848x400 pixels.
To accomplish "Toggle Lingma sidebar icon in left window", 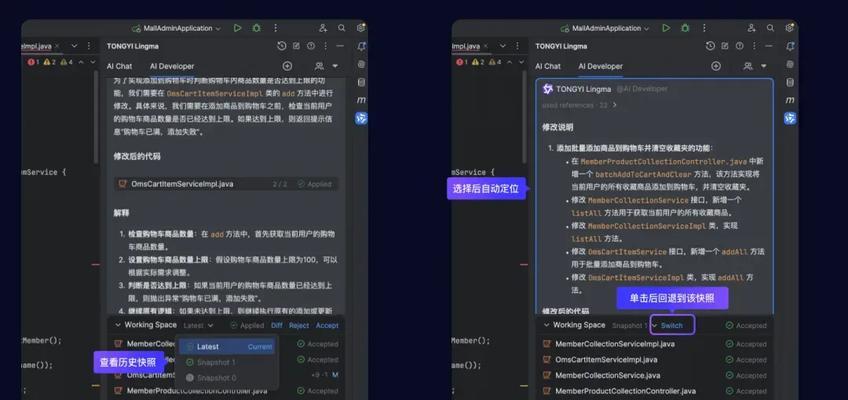I will tap(361, 118).
